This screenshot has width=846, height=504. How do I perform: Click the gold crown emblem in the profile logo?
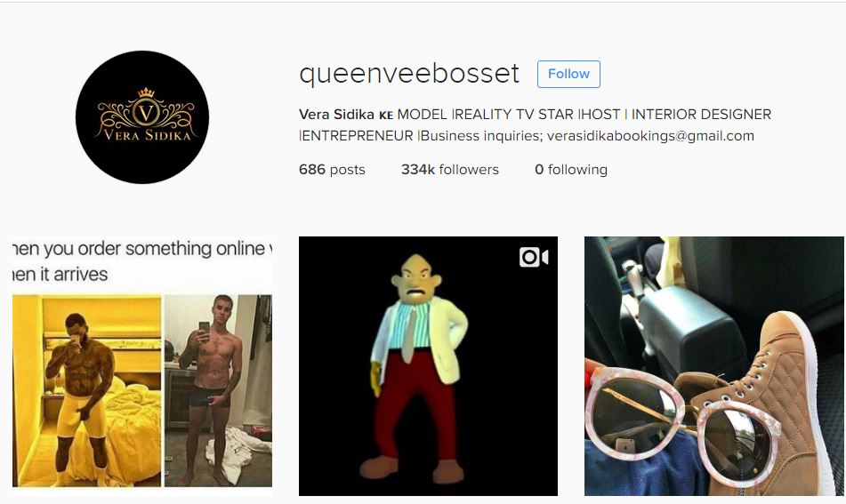pyautogui.click(x=146, y=92)
